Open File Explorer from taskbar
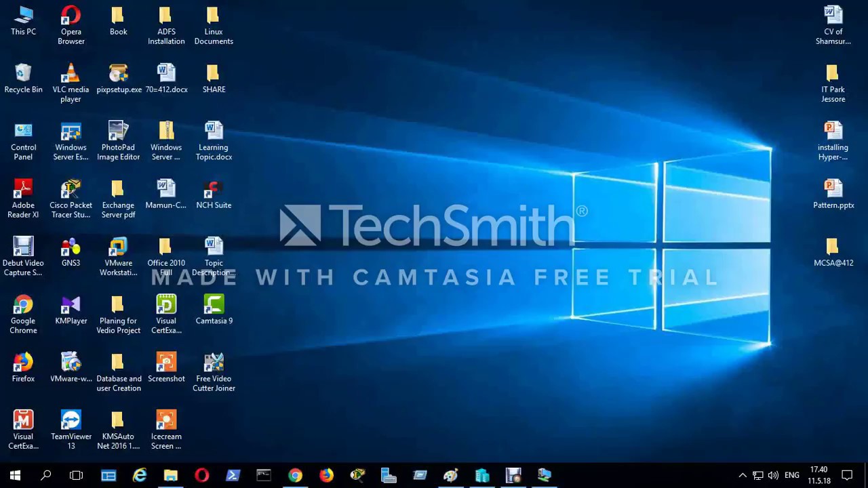 pos(171,475)
